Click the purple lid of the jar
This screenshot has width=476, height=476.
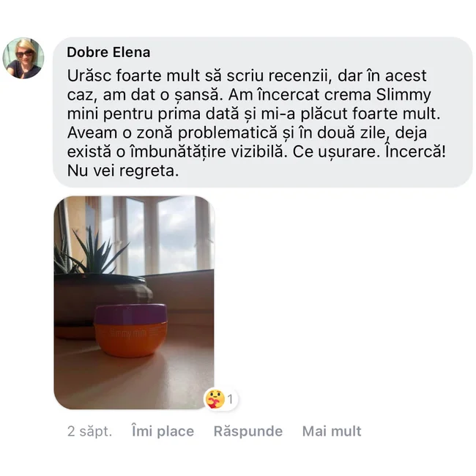[x=130, y=314]
